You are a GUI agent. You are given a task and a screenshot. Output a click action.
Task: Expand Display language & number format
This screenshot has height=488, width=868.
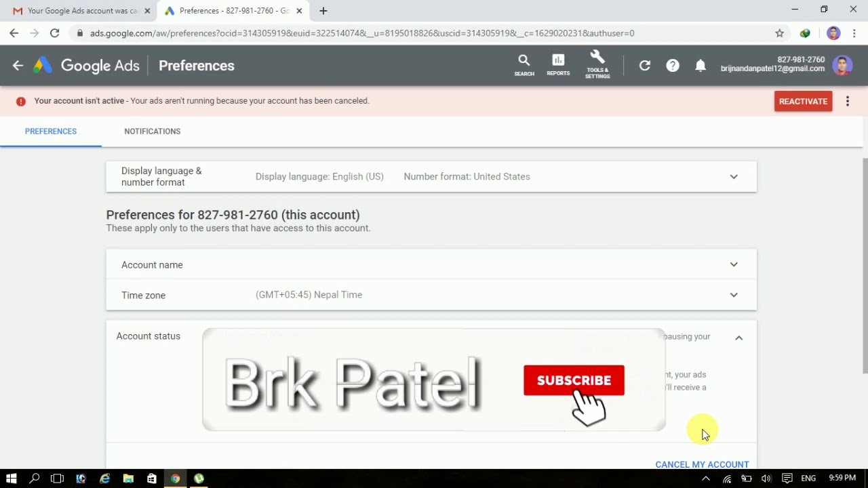431,176
